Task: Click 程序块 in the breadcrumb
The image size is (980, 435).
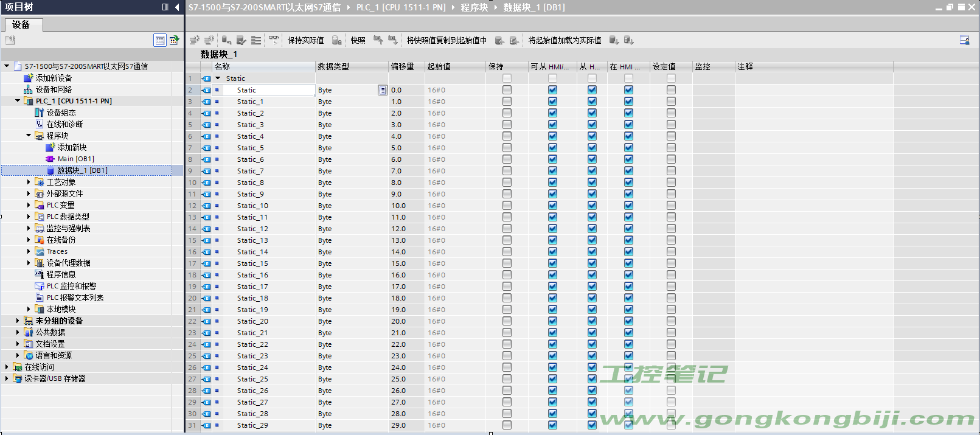Action: pyautogui.click(x=474, y=7)
